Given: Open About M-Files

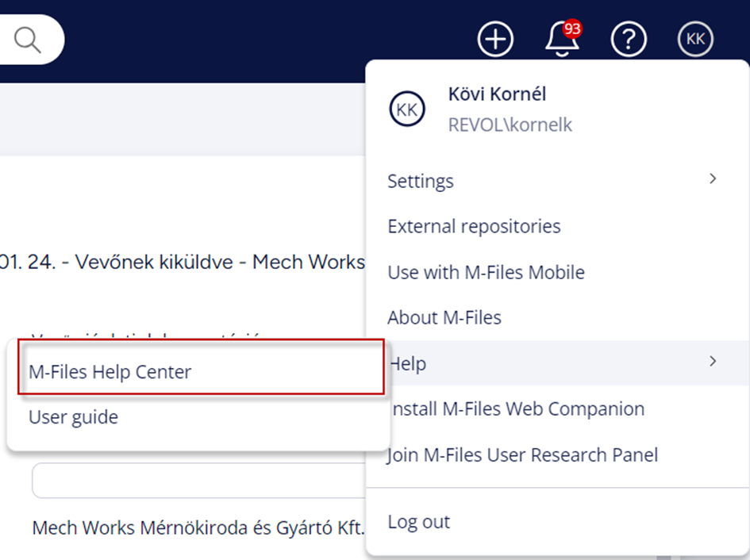Looking at the screenshot, I should pyautogui.click(x=558, y=317).
